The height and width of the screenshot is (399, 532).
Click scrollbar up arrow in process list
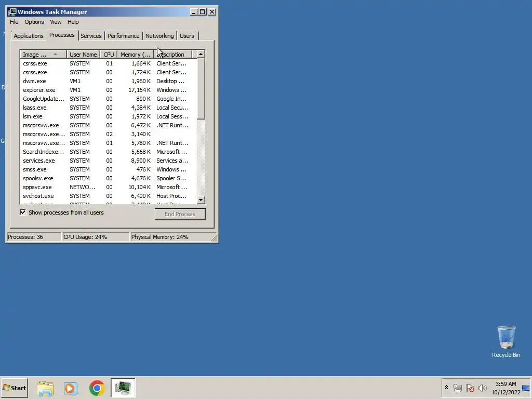(201, 54)
